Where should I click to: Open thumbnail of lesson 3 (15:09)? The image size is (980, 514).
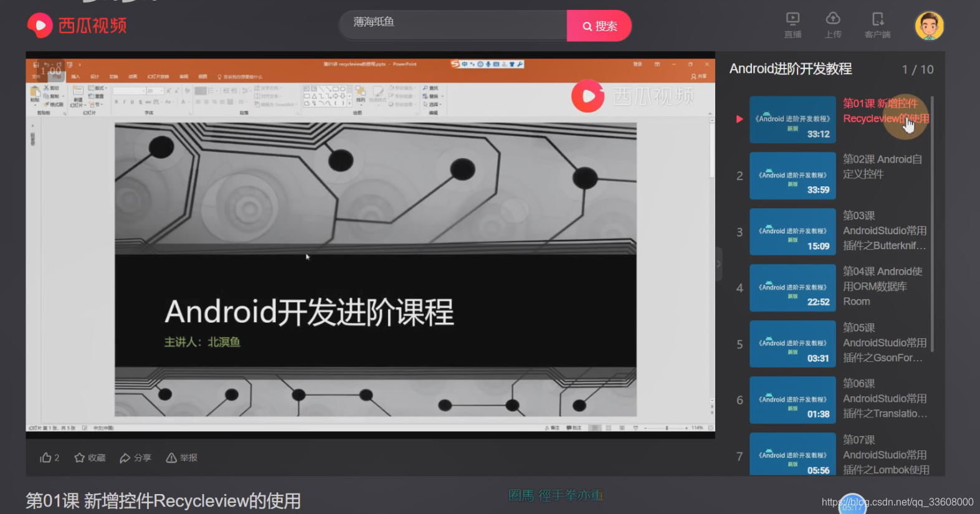792,232
